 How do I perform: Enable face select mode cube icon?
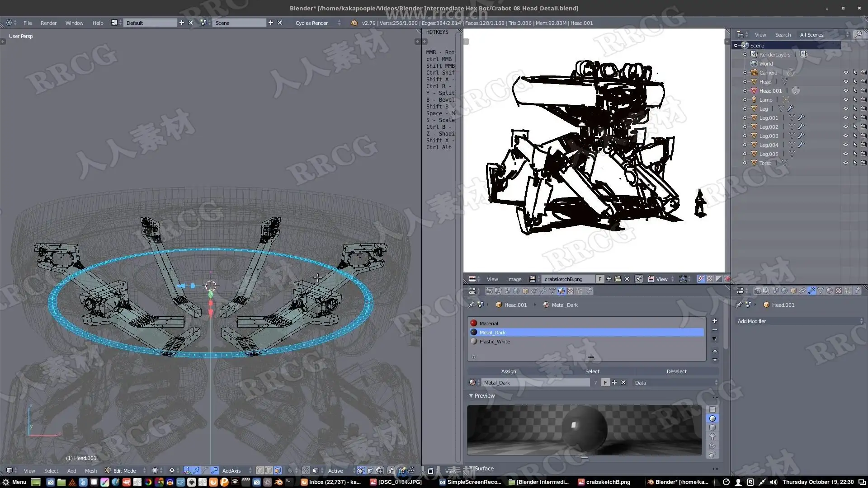(x=278, y=471)
